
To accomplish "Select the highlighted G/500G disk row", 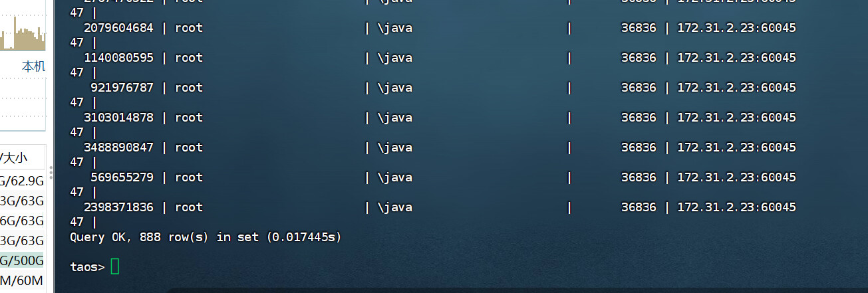I will (22, 260).
